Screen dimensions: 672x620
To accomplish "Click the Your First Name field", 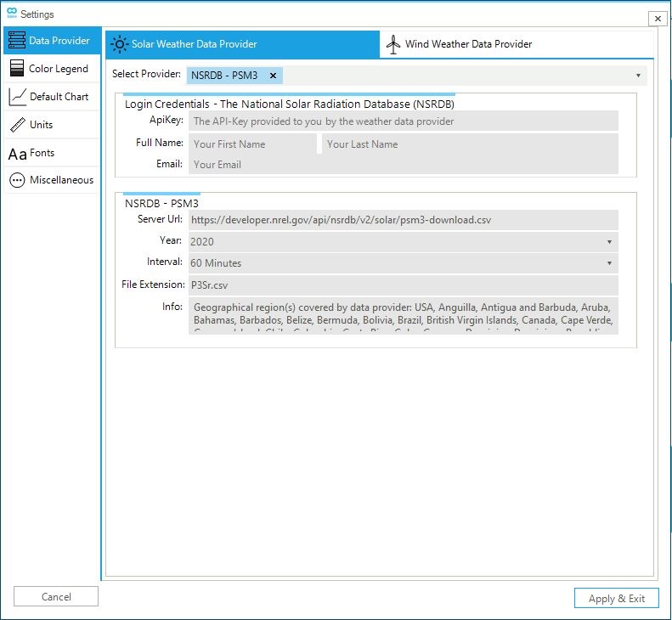I will (252, 144).
